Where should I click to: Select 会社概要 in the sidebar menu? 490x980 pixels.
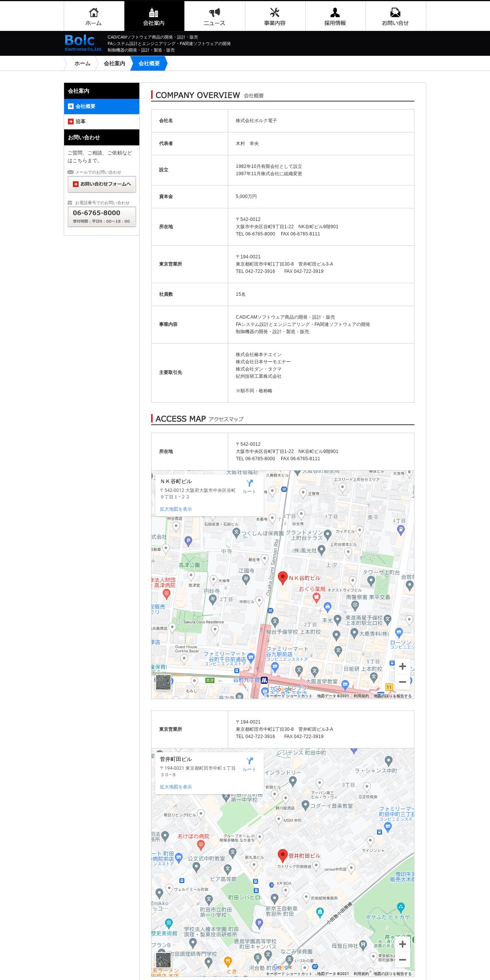click(102, 106)
